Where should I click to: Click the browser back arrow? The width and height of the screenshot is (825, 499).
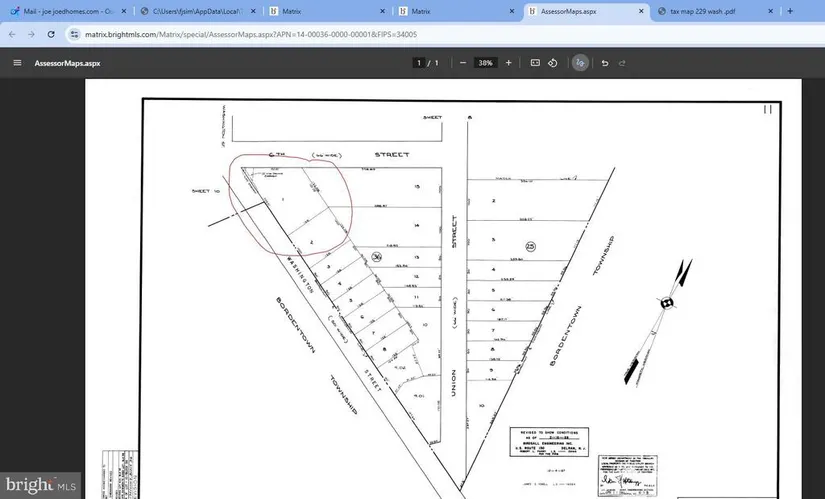tap(12, 34)
